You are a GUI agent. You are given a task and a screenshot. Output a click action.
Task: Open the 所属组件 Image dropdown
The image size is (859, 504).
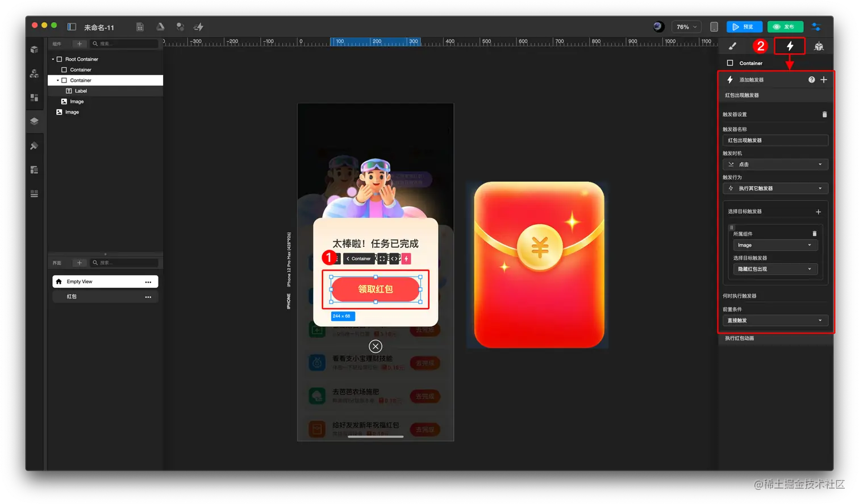pos(775,245)
